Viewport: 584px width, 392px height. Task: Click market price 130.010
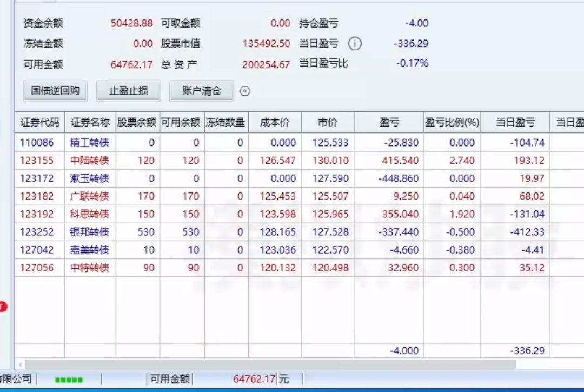330,161
